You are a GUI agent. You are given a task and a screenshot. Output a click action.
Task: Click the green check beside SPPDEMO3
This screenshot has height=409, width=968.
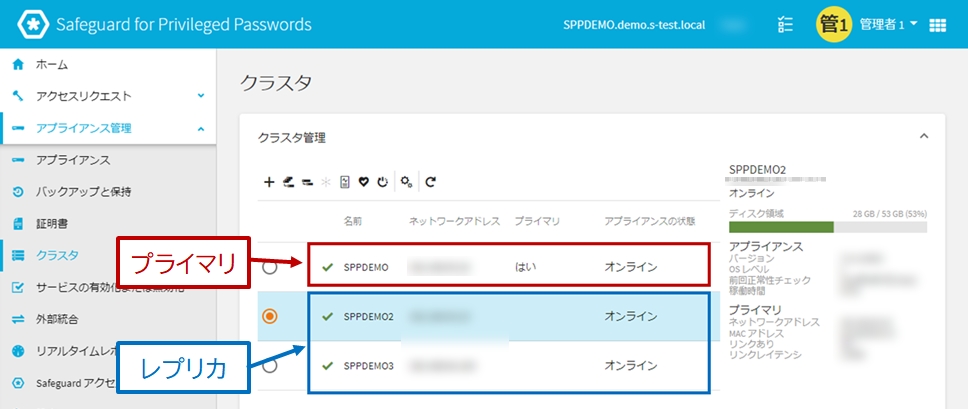point(328,366)
